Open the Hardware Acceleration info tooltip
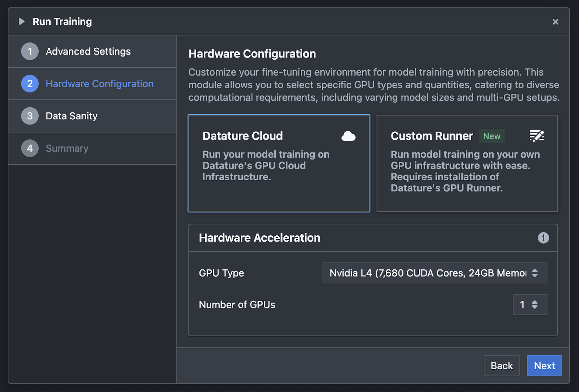 click(544, 238)
